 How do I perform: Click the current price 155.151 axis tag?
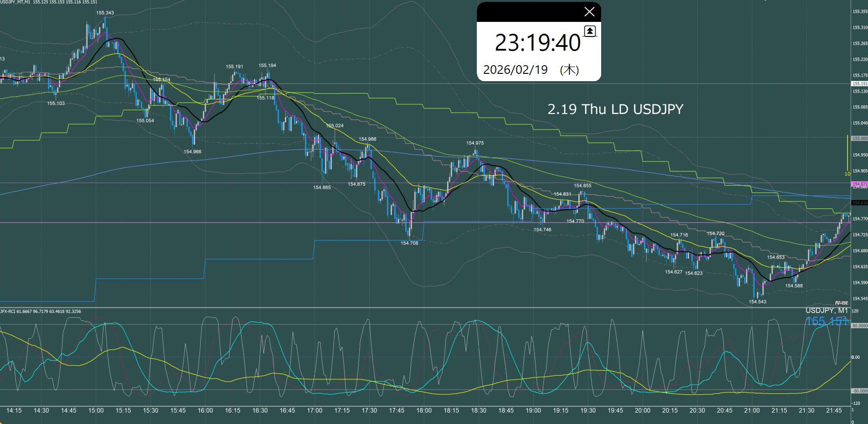coord(859,84)
